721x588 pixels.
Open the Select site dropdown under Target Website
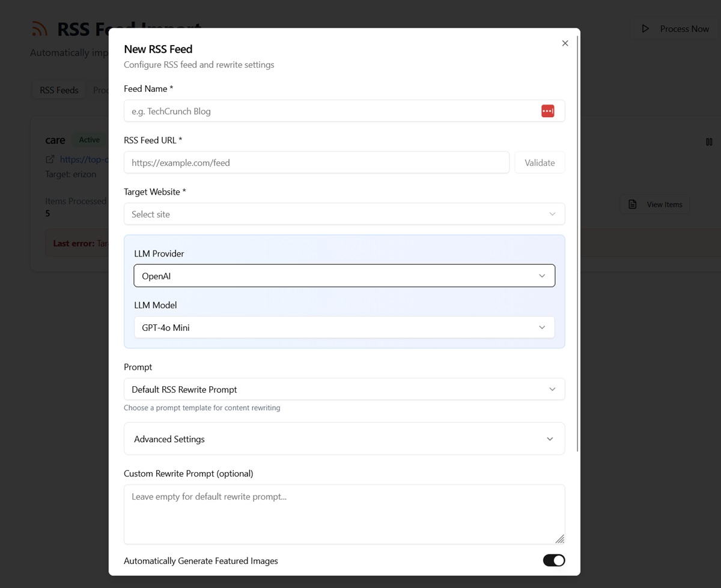coord(344,214)
